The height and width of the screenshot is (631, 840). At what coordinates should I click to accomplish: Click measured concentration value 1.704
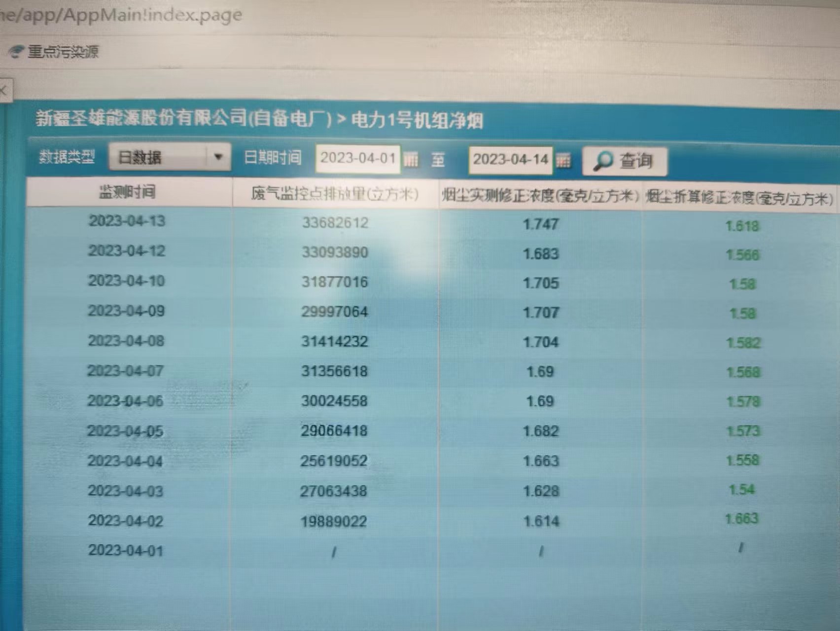541,342
